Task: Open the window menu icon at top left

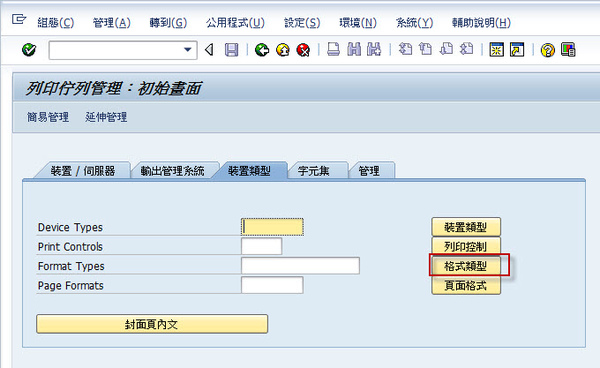Action: point(18,19)
